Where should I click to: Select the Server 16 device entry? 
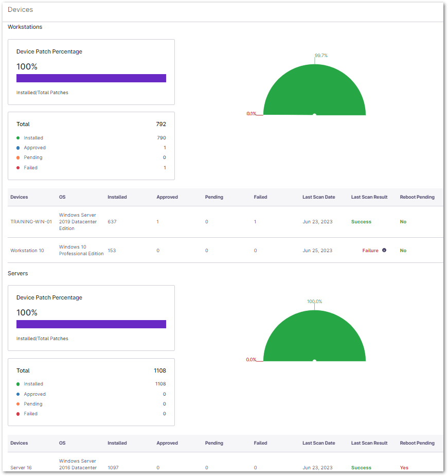tap(21, 468)
